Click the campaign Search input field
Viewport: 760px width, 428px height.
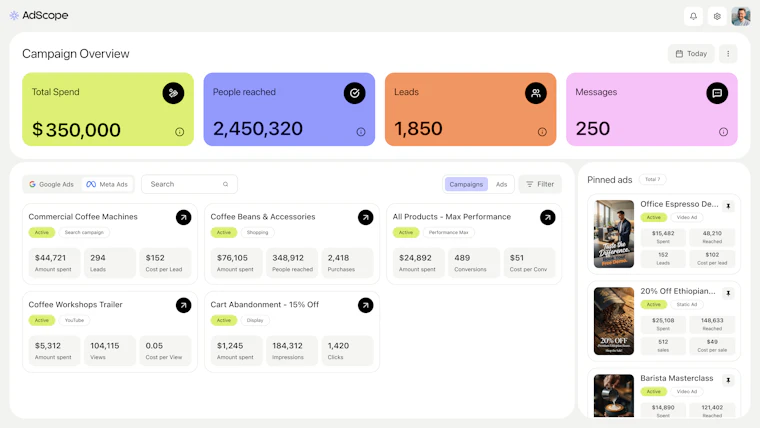190,184
